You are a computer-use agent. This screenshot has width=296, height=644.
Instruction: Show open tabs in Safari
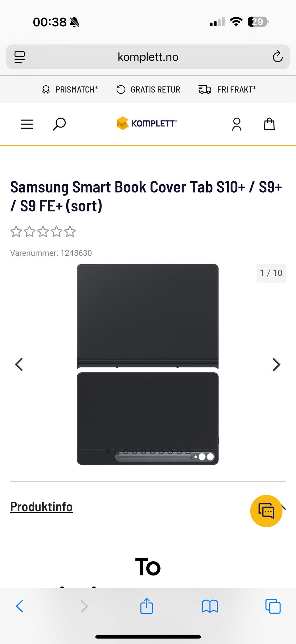point(273,606)
